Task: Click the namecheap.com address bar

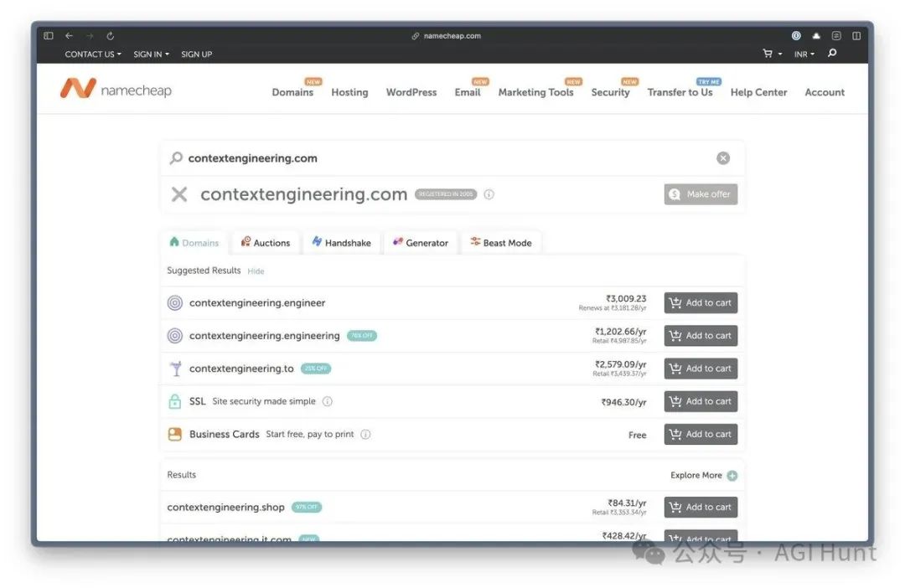Action: point(452,36)
